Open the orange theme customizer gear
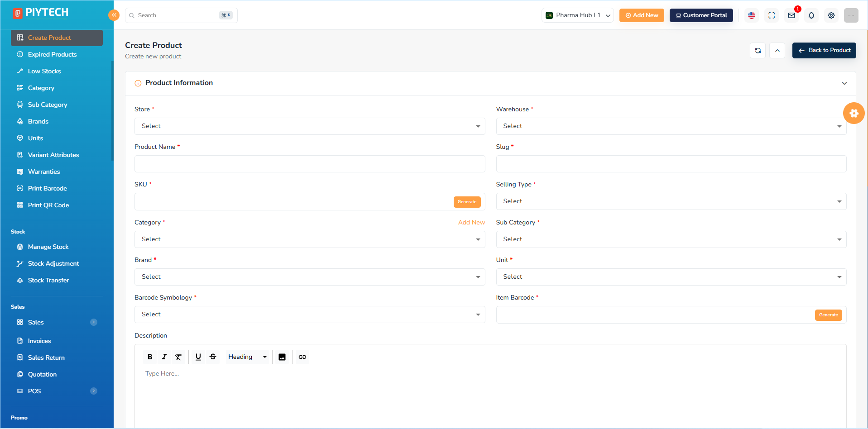Screen dimensions: 868x429 pos(854,113)
